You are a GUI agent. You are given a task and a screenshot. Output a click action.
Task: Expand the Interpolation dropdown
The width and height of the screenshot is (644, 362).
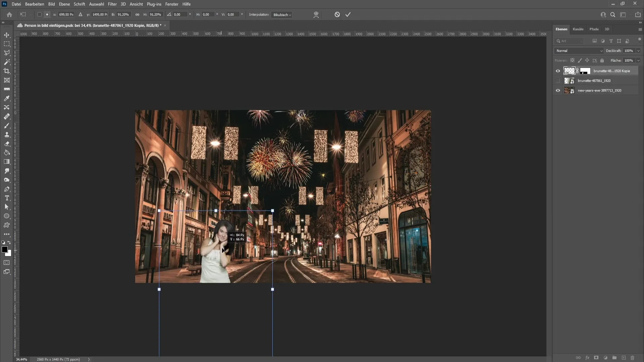coord(281,15)
